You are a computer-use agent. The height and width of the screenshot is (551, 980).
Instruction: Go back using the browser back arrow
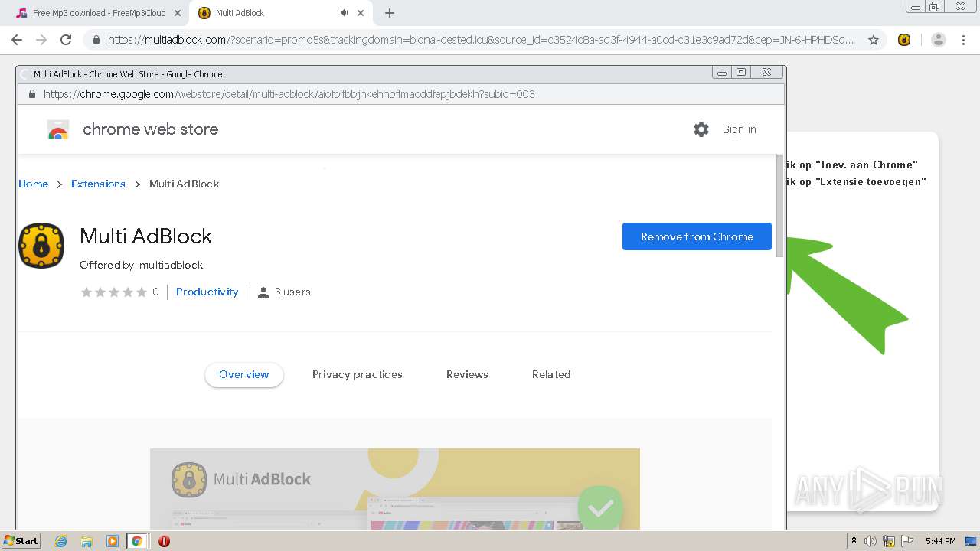click(x=17, y=40)
